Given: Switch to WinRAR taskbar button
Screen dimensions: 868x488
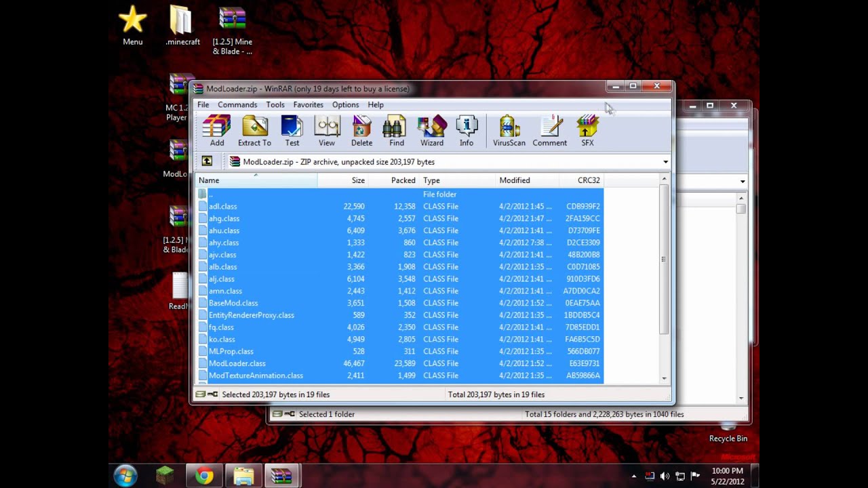Looking at the screenshot, I should coord(281,476).
